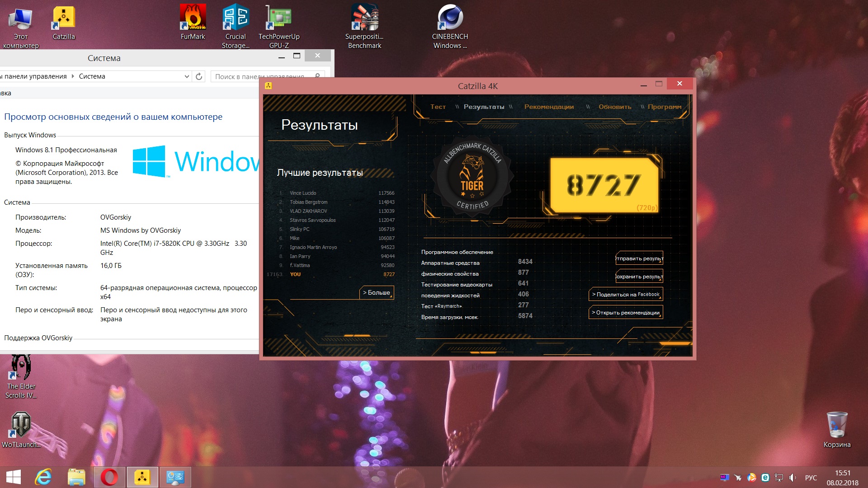Screen dimensions: 868x488
Task: Minimize the Catzilla 4K window
Action: click(x=643, y=84)
